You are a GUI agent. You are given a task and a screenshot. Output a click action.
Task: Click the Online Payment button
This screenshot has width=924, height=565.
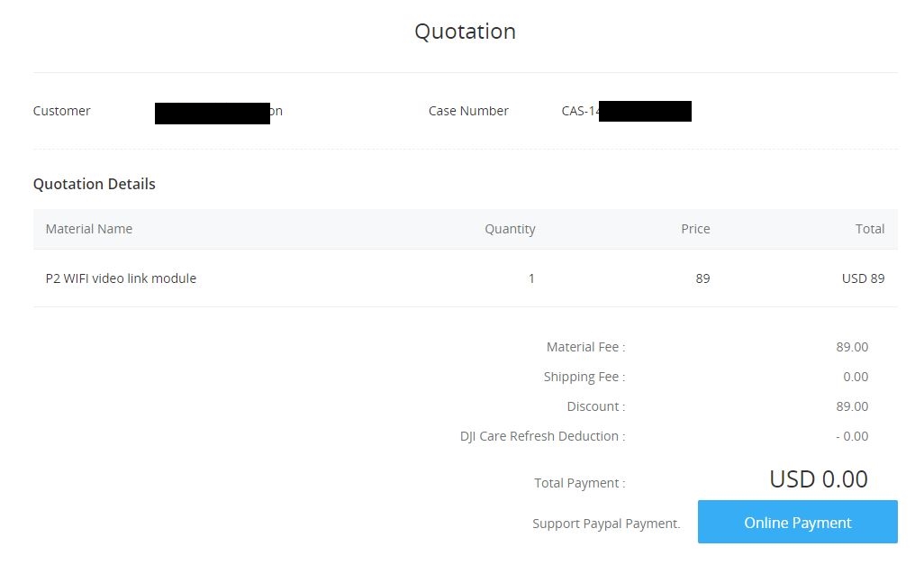click(797, 522)
